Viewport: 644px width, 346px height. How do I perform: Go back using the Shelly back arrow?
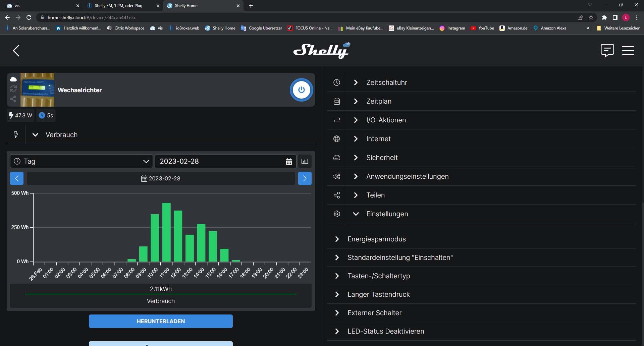[x=16, y=51]
